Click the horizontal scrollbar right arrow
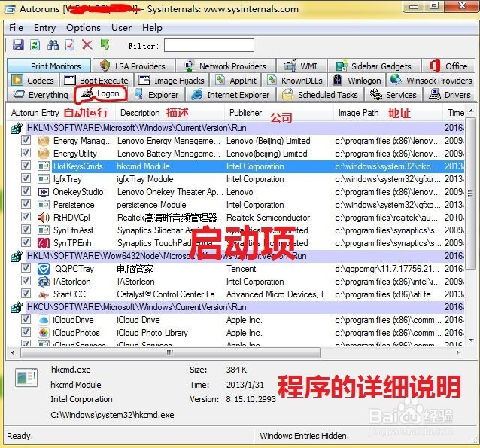 tap(457, 352)
